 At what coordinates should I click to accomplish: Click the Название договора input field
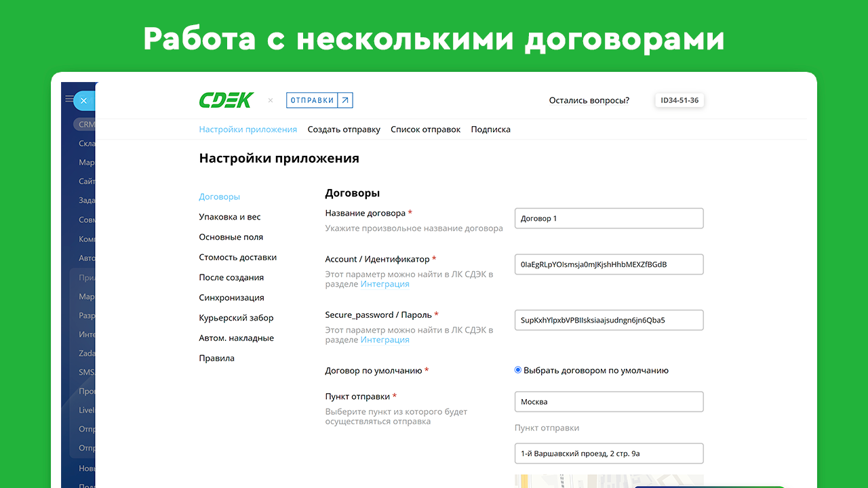(x=608, y=218)
